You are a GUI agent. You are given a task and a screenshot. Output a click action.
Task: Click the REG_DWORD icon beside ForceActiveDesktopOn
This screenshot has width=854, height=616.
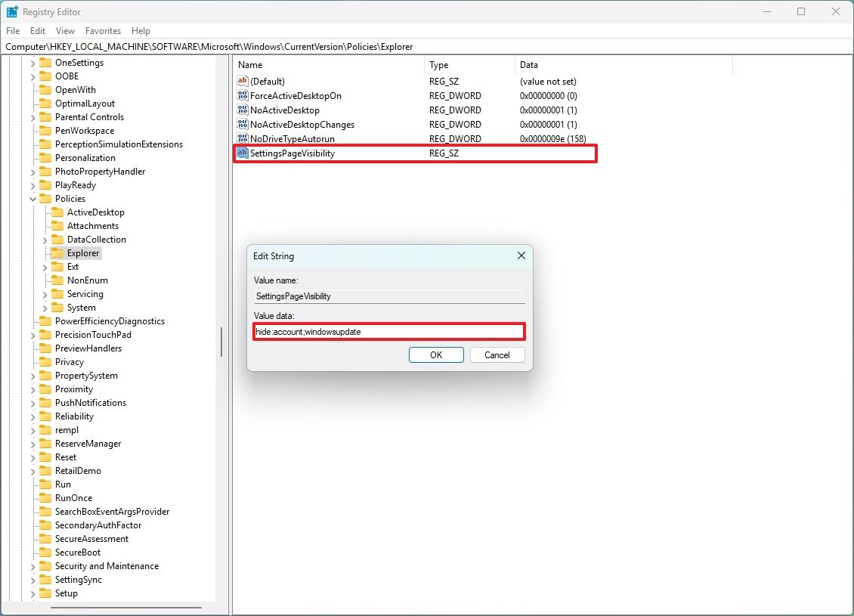pos(242,95)
